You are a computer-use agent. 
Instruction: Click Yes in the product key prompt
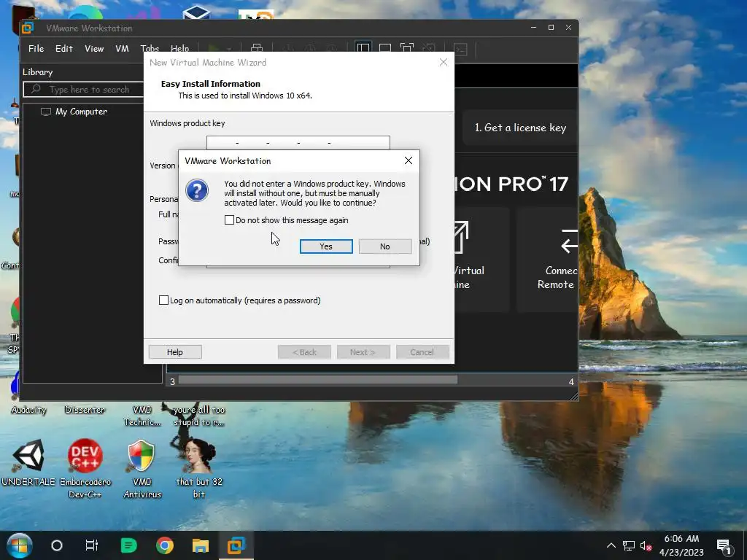pos(326,246)
